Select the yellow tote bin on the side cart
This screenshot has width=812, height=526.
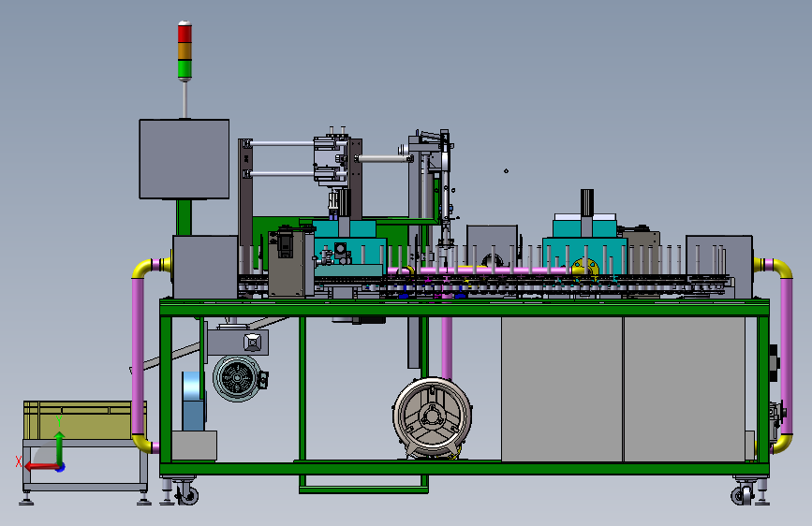(x=85, y=420)
